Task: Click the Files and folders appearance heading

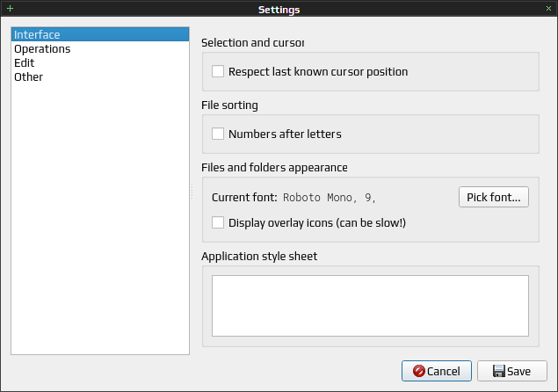Action: click(274, 167)
